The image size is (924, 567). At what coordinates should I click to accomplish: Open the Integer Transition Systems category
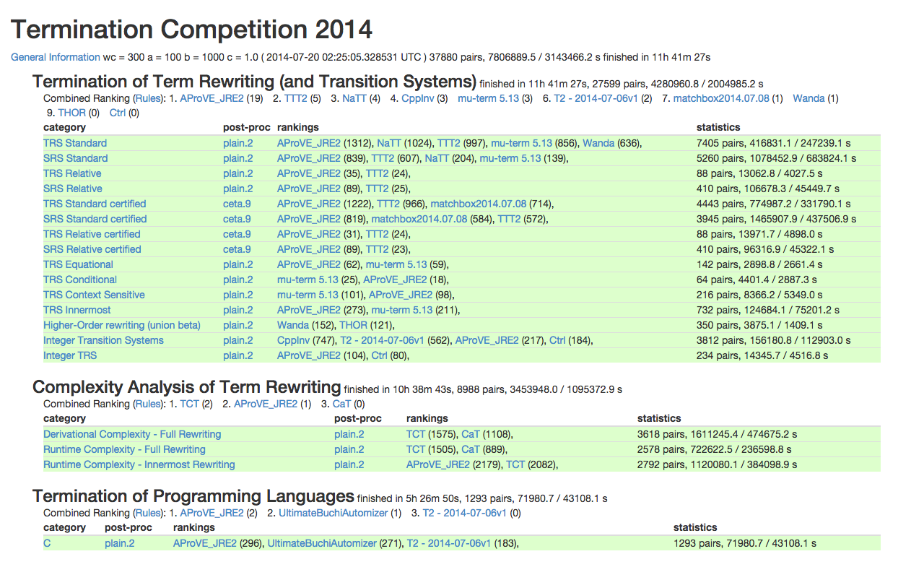point(103,340)
